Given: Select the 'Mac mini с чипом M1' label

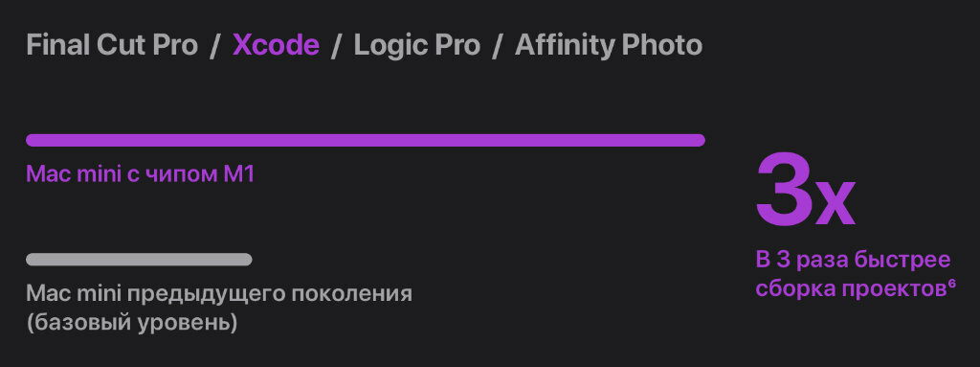Looking at the screenshot, I should click(x=140, y=174).
